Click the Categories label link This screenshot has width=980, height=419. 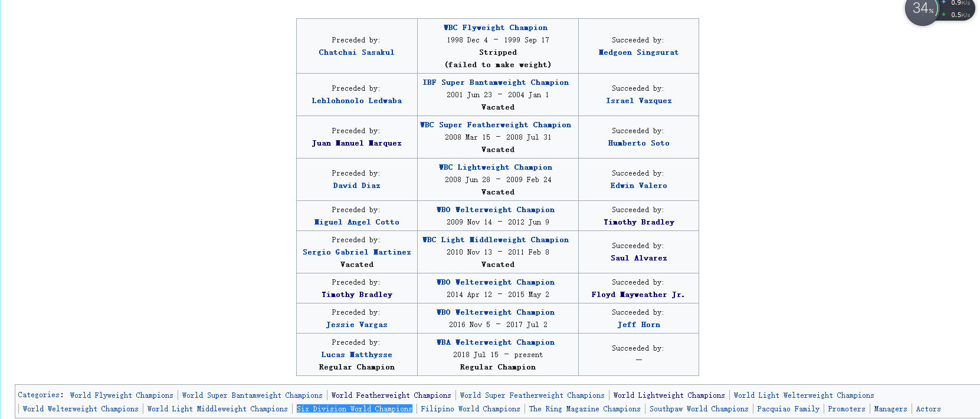pyautogui.click(x=40, y=395)
